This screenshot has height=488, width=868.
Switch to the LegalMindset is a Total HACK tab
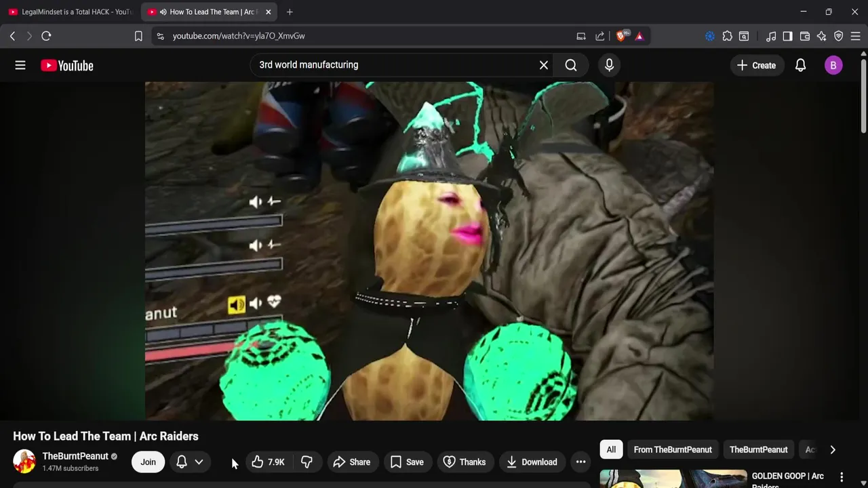click(x=70, y=12)
